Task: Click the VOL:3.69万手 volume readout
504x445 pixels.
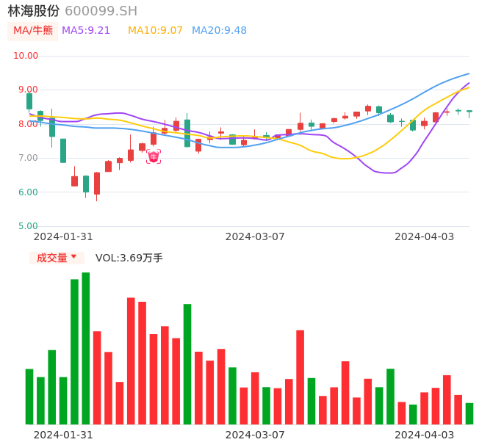Action: [129, 258]
